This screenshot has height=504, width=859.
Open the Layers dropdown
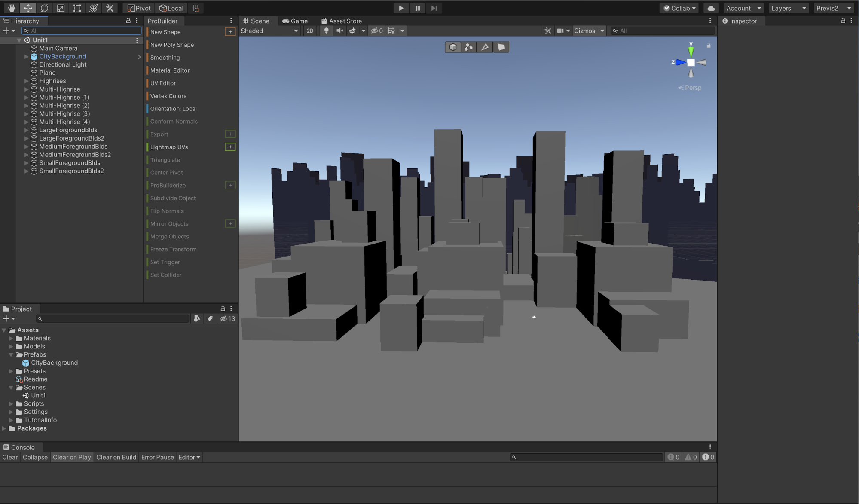[788, 8]
